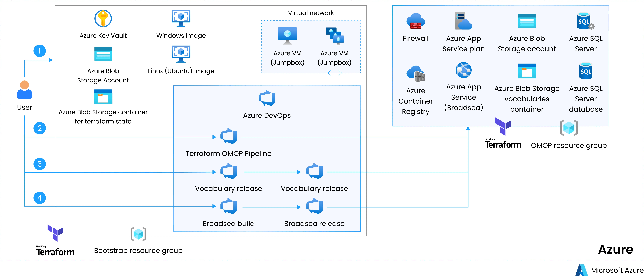Viewport: 644px width, 276px height.
Task: Click the large 'Azure' text
Action: pyautogui.click(x=616, y=250)
